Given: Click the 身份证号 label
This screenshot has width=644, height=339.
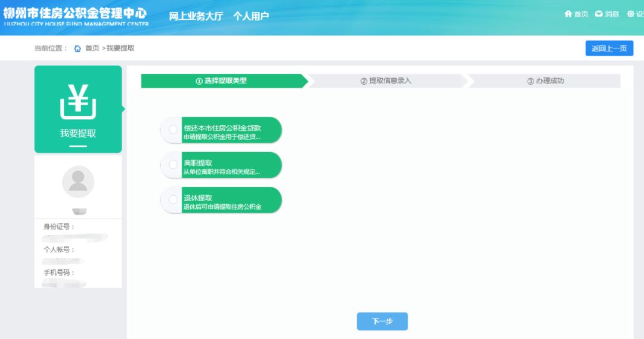Looking at the screenshot, I should (59, 226).
